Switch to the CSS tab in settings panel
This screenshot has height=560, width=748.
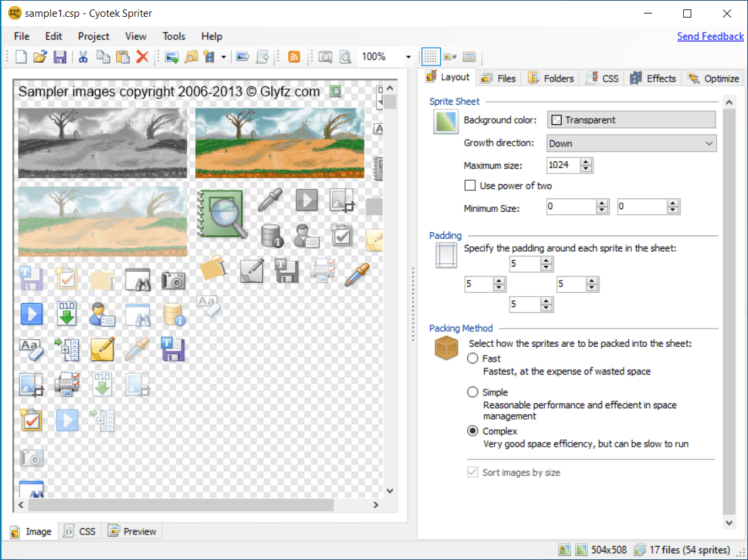point(602,79)
